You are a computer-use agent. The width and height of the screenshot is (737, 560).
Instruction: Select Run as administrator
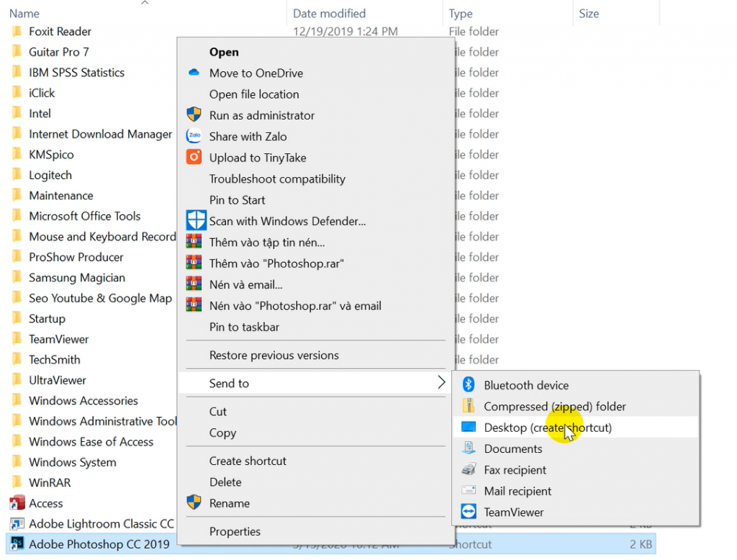[261, 115]
